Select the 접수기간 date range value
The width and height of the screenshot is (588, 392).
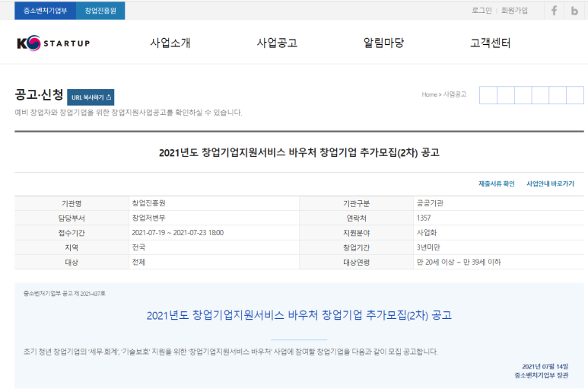(x=178, y=233)
